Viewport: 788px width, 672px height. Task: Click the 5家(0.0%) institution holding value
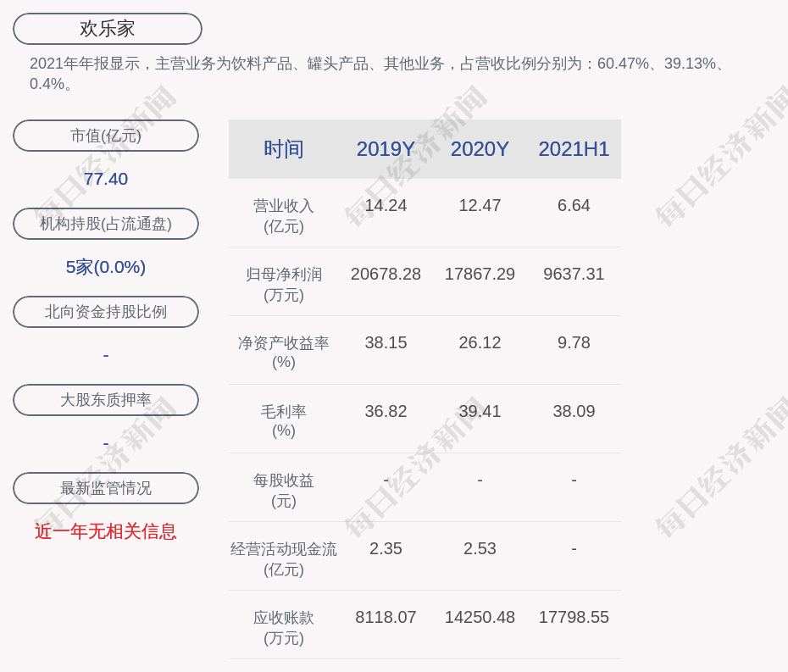coord(106,267)
